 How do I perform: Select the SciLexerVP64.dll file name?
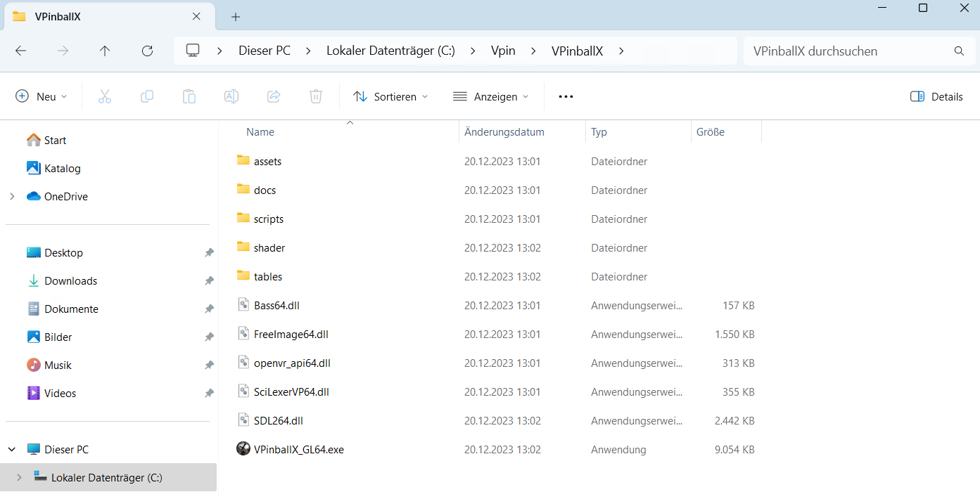coord(291,392)
